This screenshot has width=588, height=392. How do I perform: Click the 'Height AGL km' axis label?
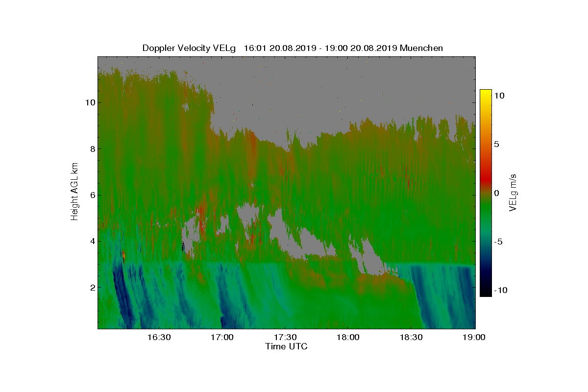click(x=74, y=192)
